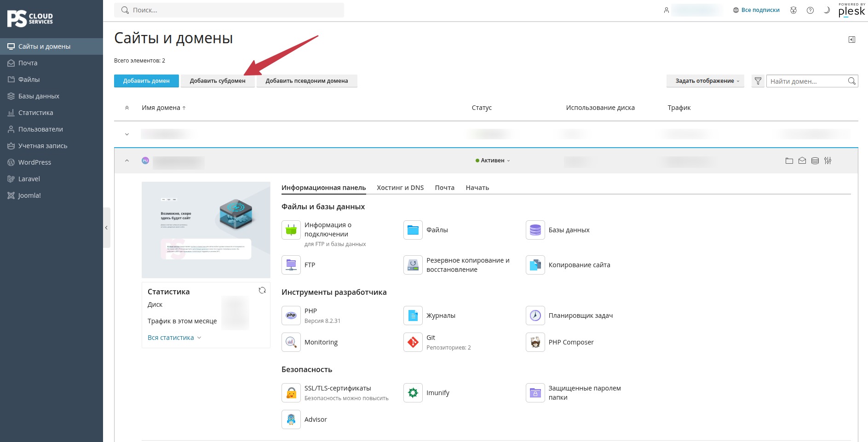Open the Git repositories tool icon
The image size is (868, 442).
(x=413, y=342)
